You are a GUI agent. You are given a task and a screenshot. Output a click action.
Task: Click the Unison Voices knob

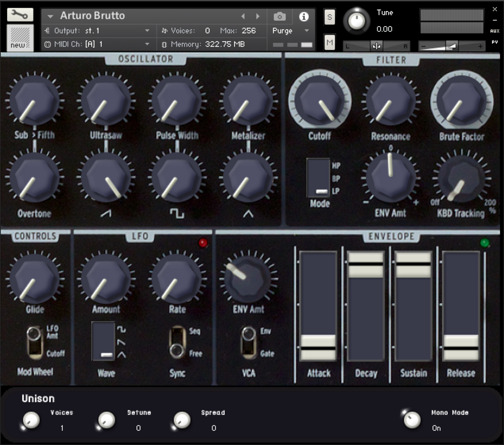click(x=31, y=420)
